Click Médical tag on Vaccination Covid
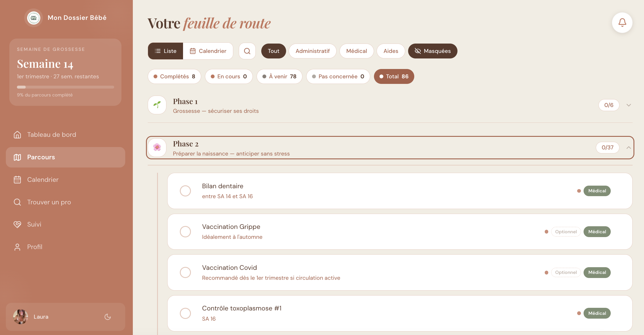 (x=597, y=272)
